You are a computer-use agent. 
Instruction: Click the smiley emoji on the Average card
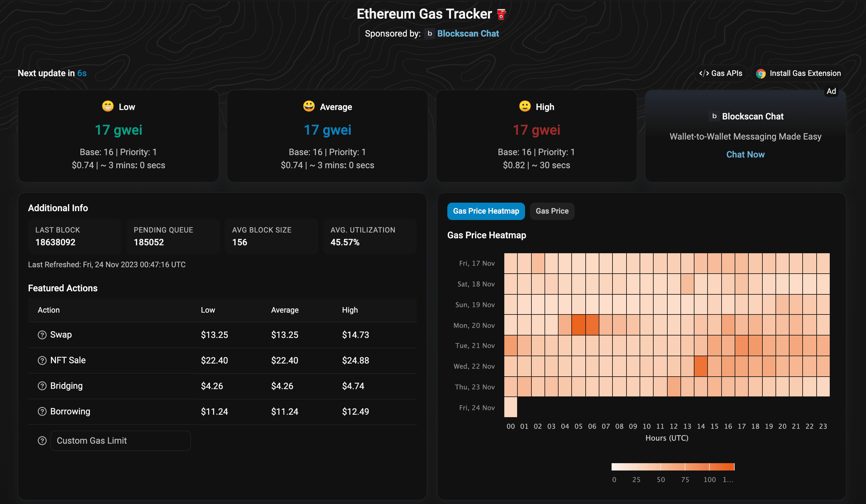click(309, 106)
